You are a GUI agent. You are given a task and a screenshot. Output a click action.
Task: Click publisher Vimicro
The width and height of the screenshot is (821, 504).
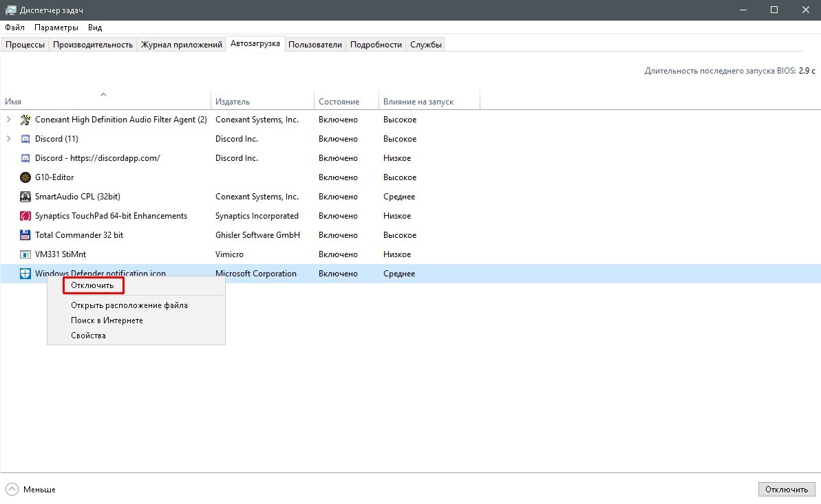tap(229, 254)
